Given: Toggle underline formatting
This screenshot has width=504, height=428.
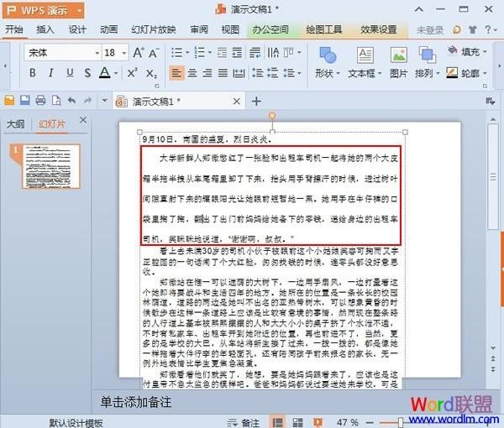Looking at the screenshot, I should (70, 73).
